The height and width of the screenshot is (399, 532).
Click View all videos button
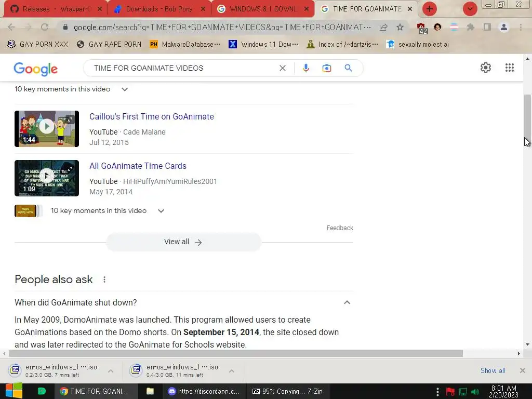[x=183, y=242]
